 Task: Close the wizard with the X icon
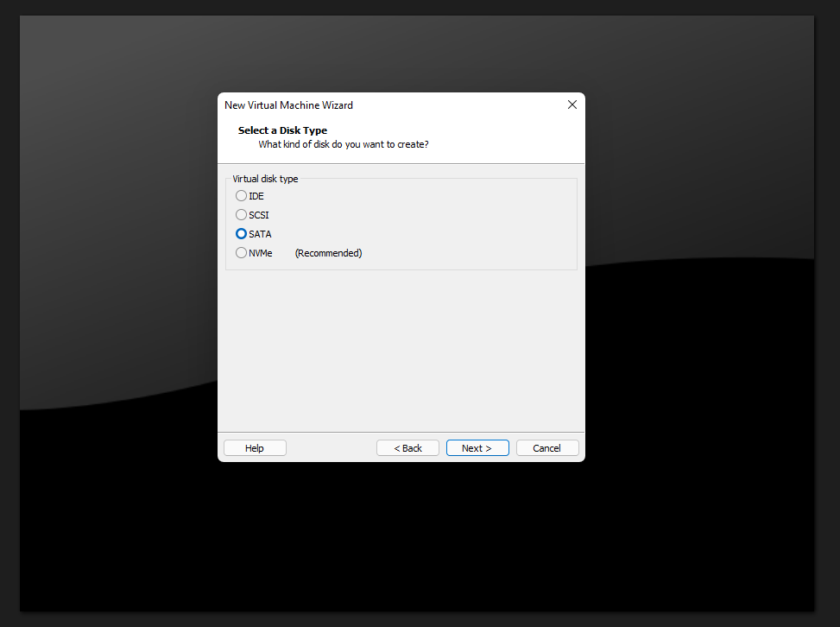pyautogui.click(x=572, y=105)
